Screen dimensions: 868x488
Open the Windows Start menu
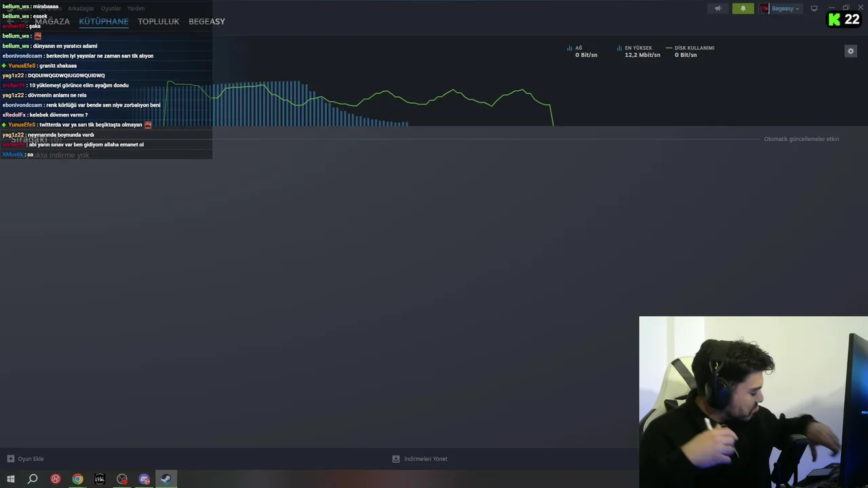11,479
